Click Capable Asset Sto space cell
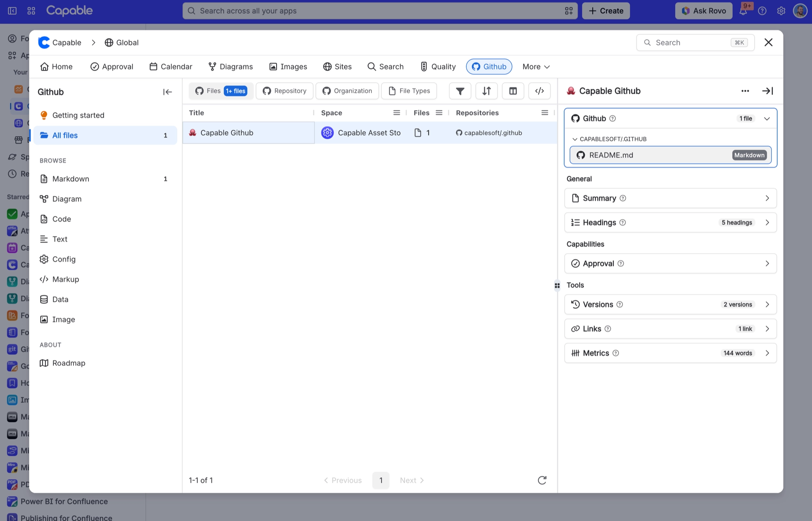Image resolution: width=812 pixels, height=521 pixels. (x=361, y=133)
